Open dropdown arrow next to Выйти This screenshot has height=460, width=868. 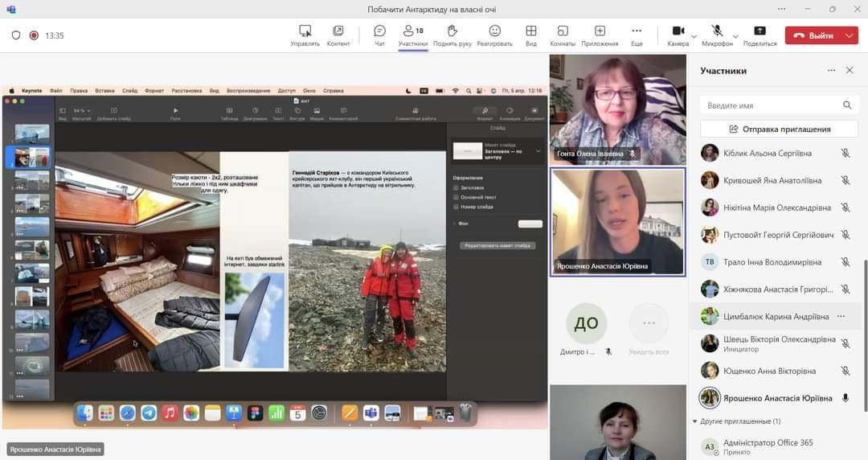coord(850,35)
